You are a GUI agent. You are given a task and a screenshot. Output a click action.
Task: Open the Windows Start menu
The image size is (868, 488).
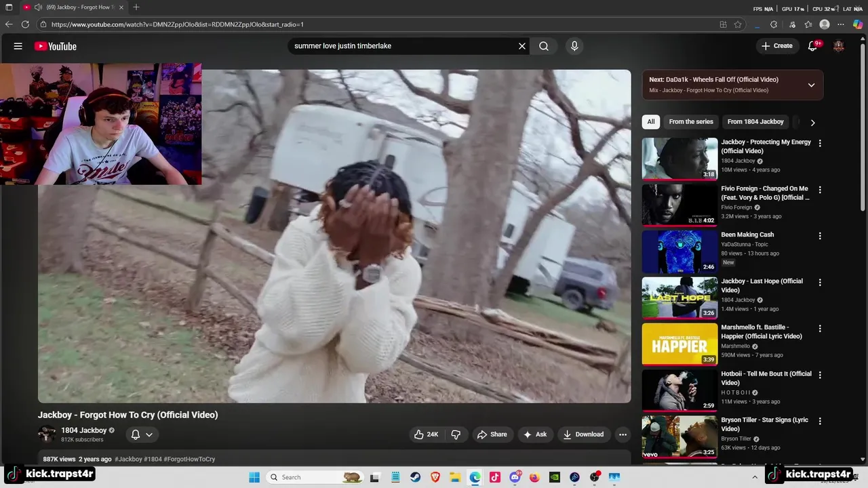(254, 477)
